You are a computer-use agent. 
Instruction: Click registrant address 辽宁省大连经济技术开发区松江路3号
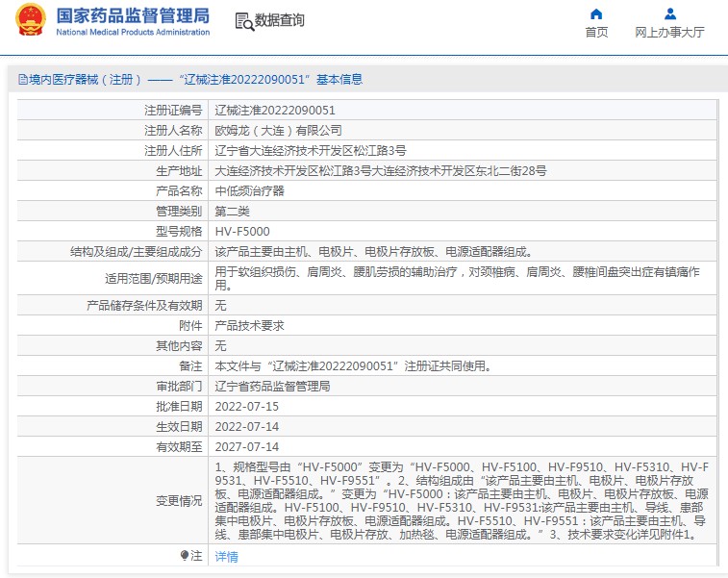[x=311, y=150]
